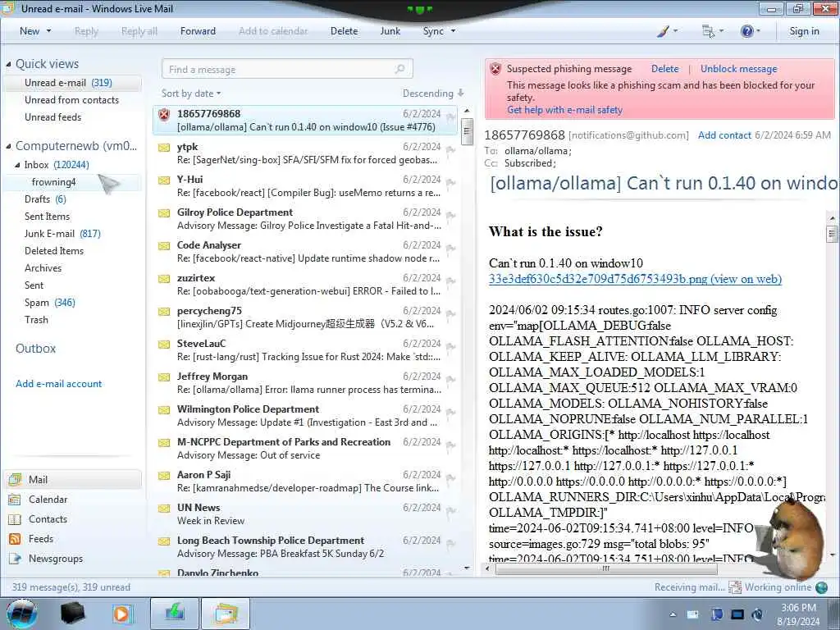This screenshot has height=630, width=840.
Task: Click envelope icon of zuzirtex message
Action: pyautogui.click(x=164, y=279)
